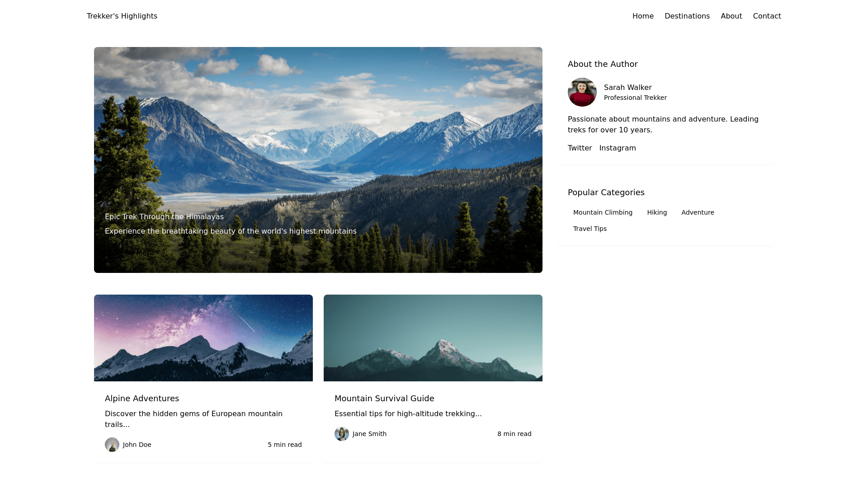Open the About page link
Viewport: 868px width, 488px height.
tap(731, 16)
